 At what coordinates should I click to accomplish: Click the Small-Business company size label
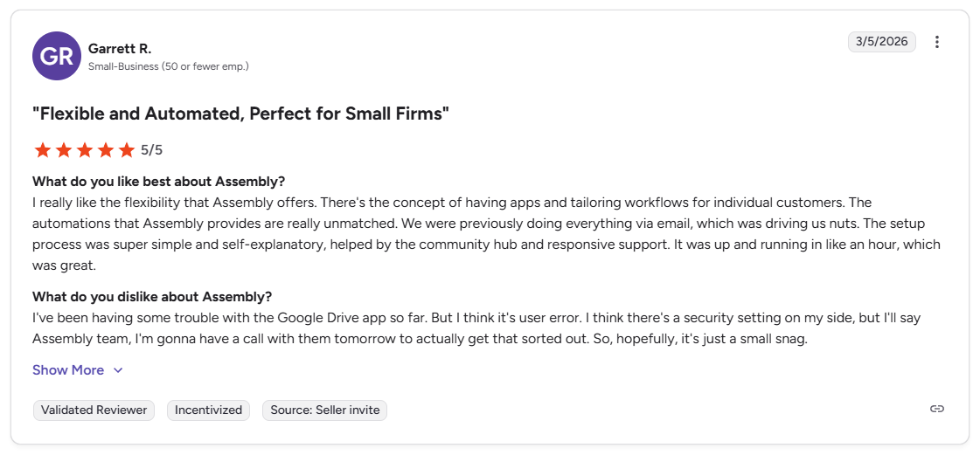pos(168,66)
